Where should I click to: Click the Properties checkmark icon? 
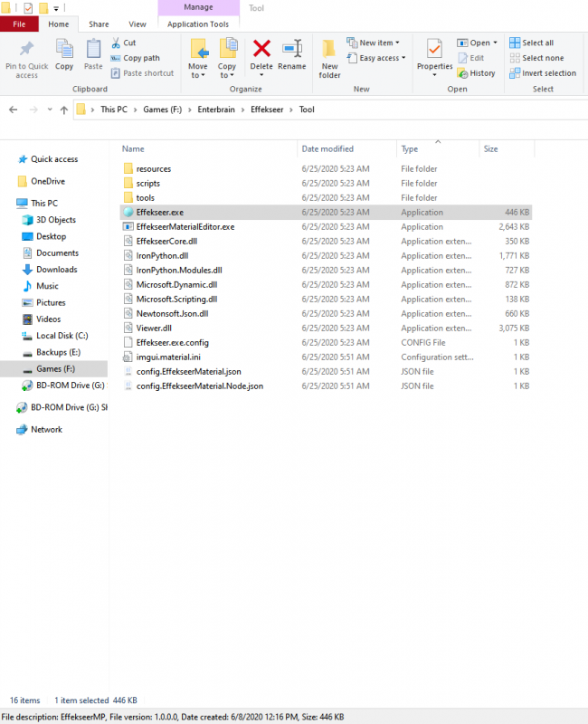(434, 49)
